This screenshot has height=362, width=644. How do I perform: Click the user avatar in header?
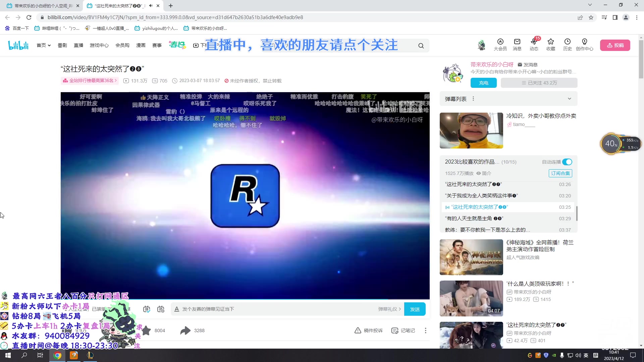tap(482, 45)
